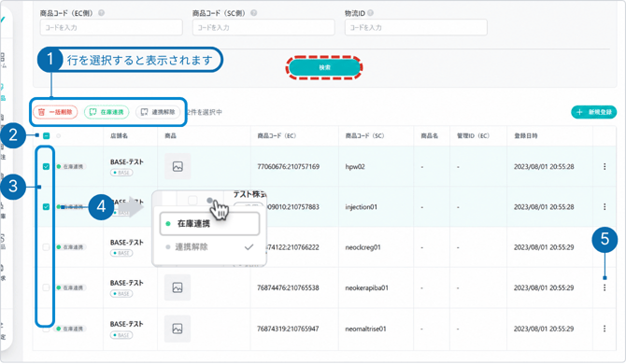The width and height of the screenshot is (626, 364).
Task: Click the 商品名 column header
Action: point(429,136)
